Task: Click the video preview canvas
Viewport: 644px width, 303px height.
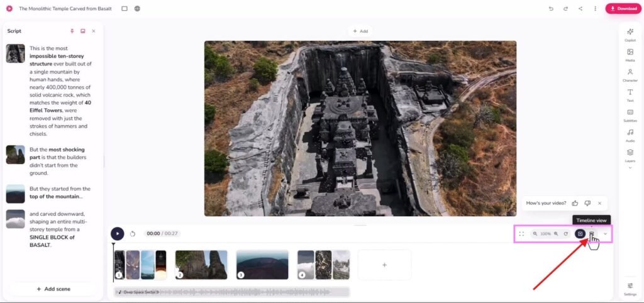Action: tap(360, 128)
